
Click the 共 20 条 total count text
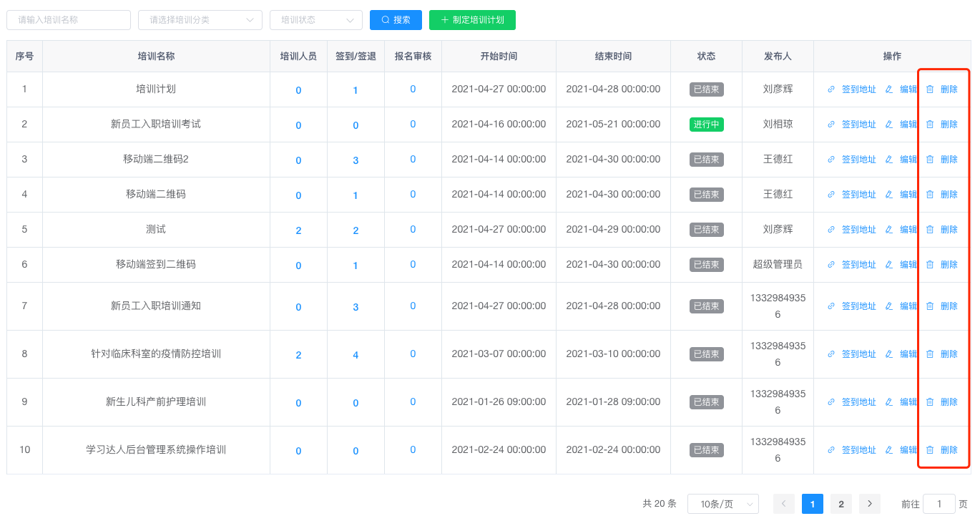pos(660,504)
